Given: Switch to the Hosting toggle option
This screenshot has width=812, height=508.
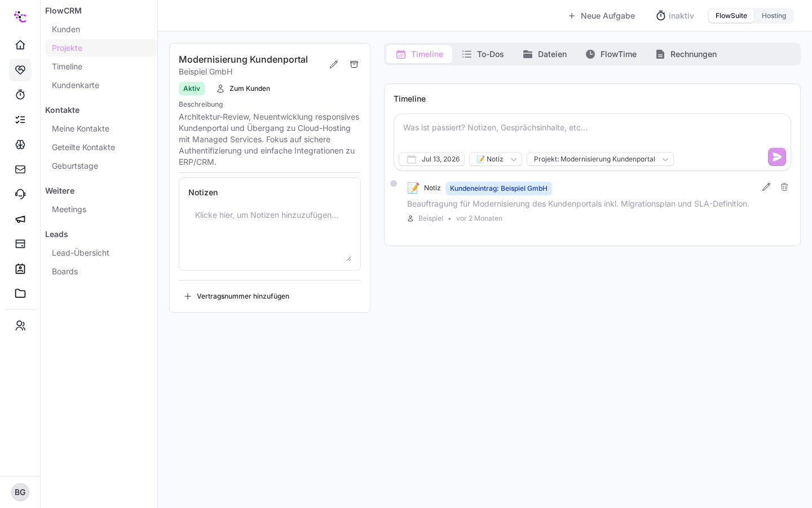Looking at the screenshot, I should coord(774,16).
